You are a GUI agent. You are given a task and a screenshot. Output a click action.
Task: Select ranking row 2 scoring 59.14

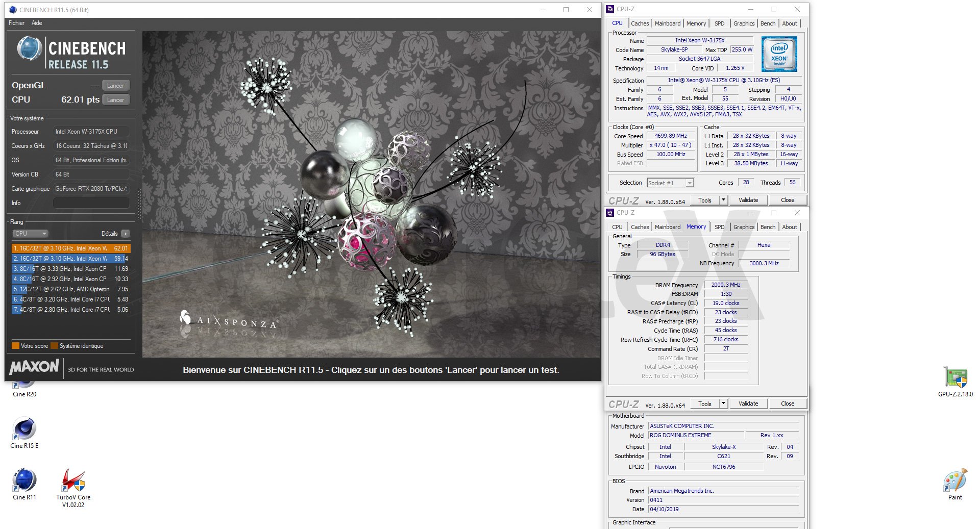click(71, 259)
